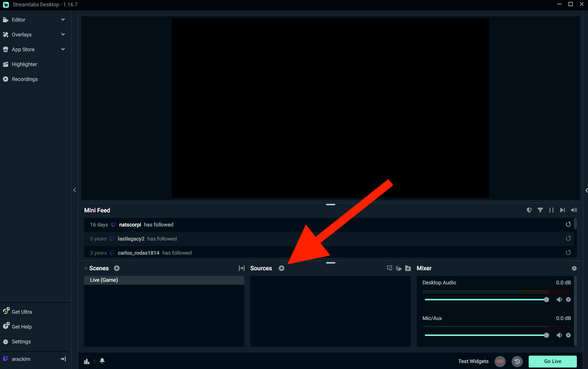The height and width of the screenshot is (369, 588).
Task: Click Go Live button
Action: [552, 361]
